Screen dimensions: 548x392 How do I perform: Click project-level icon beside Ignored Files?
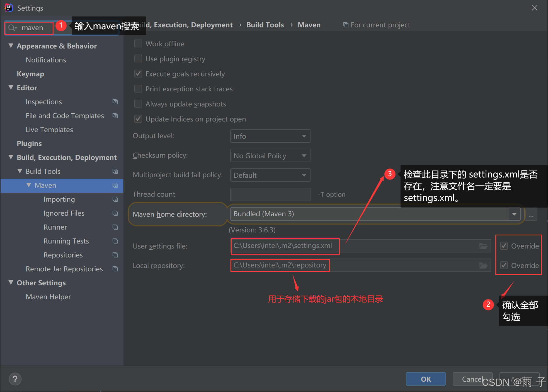(115, 213)
